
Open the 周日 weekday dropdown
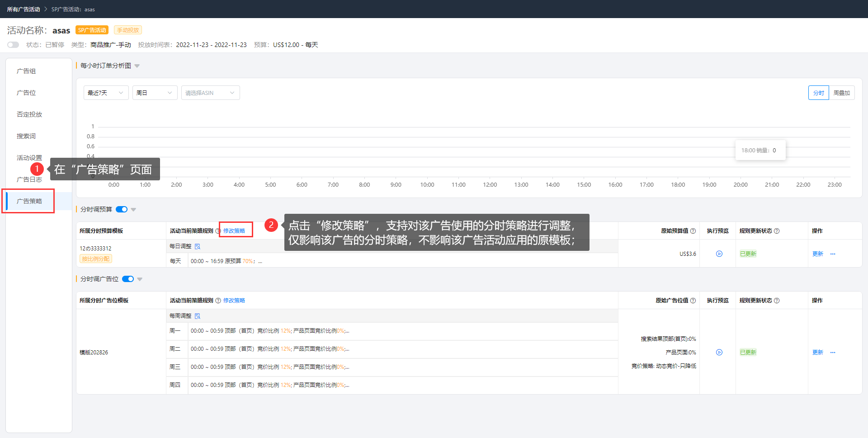click(x=155, y=93)
